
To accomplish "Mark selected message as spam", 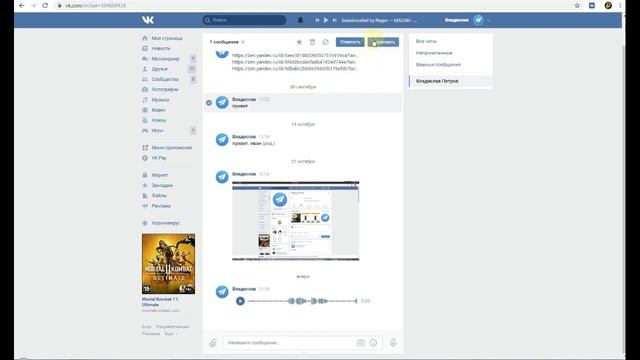I will coord(325,42).
